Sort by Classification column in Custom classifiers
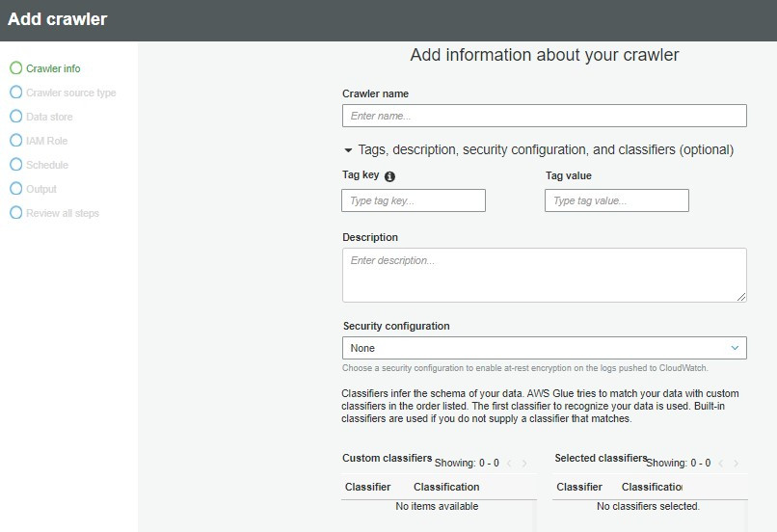 pos(446,487)
